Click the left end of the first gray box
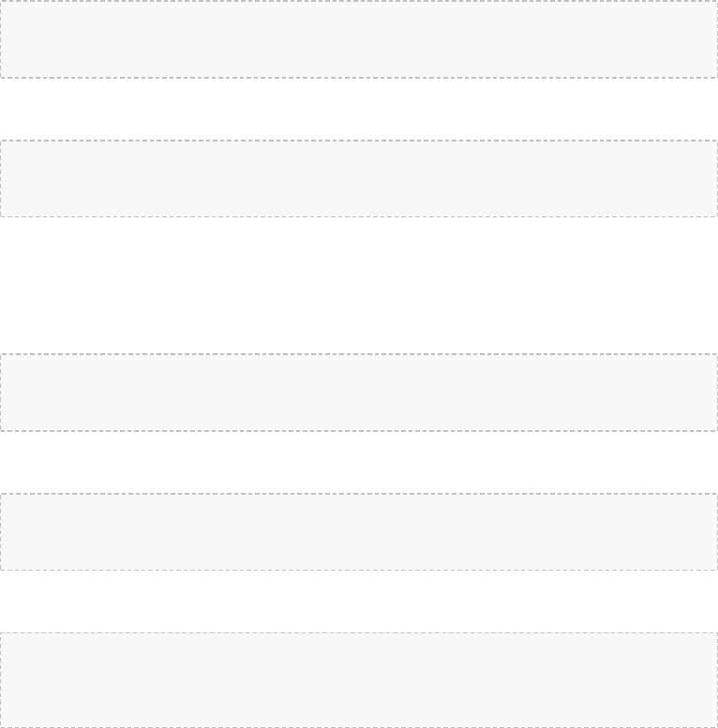 click(x=4, y=39)
